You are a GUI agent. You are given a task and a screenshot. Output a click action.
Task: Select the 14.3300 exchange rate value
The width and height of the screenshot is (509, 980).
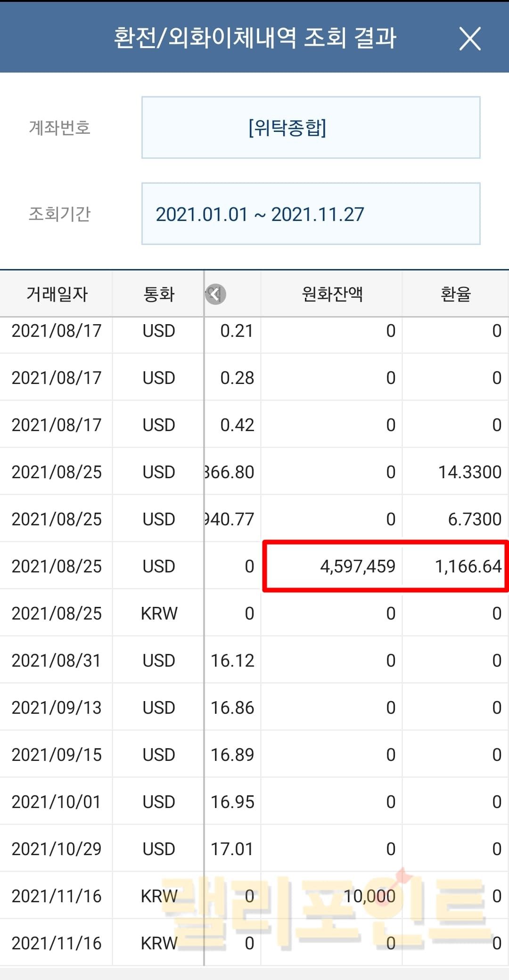[469, 472]
